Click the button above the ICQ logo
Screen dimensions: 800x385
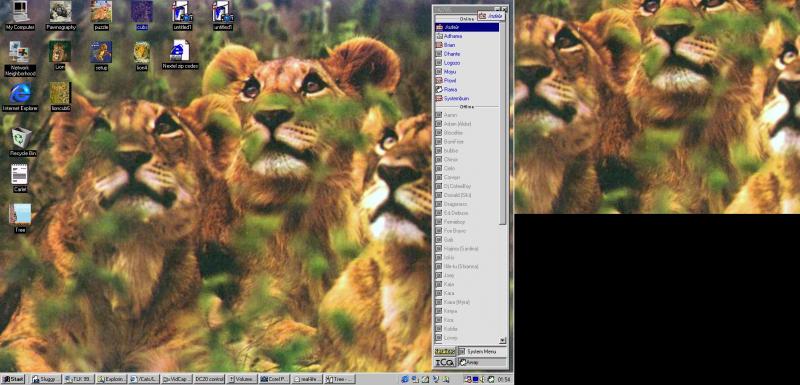tap(445, 351)
